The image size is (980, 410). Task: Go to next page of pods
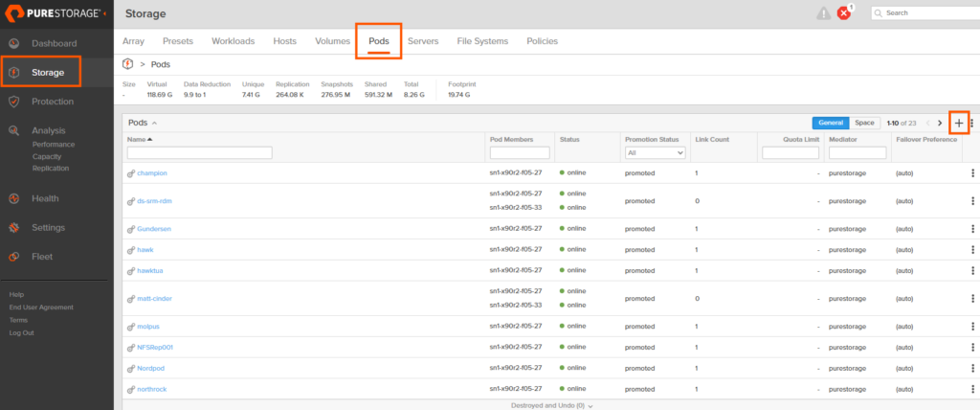click(x=940, y=124)
